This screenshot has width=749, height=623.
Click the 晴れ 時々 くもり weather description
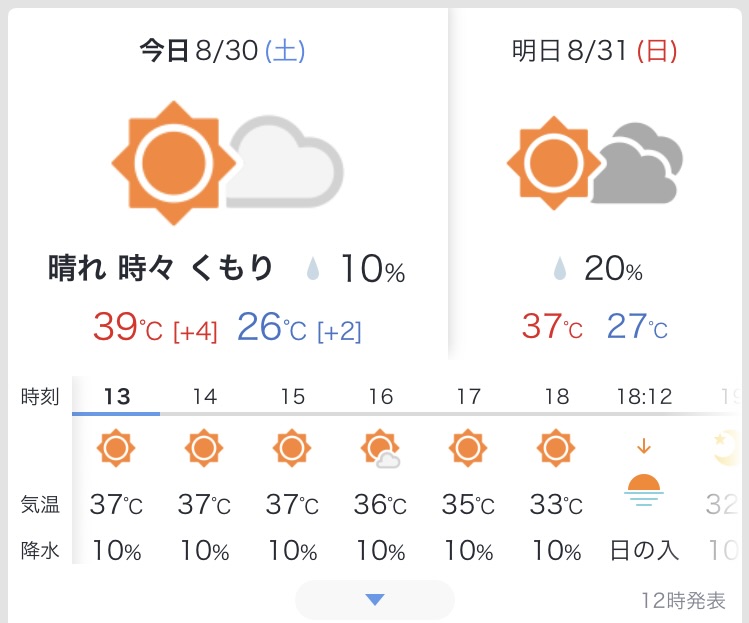[x=161, y=269]
